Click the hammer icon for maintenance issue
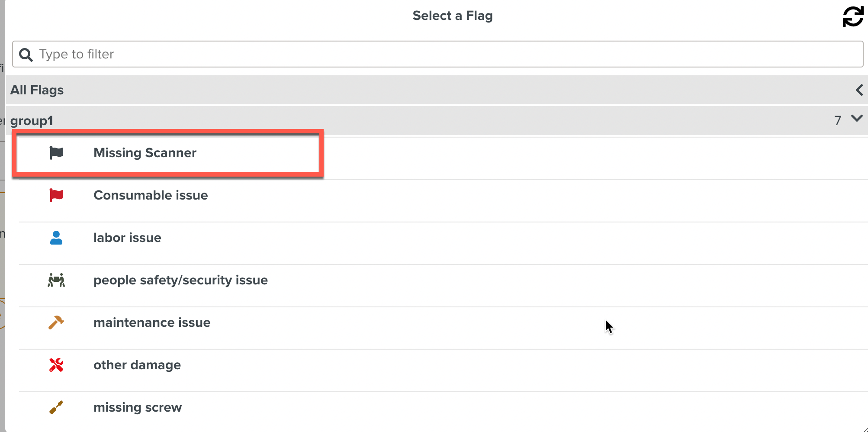 click(56, 322)
